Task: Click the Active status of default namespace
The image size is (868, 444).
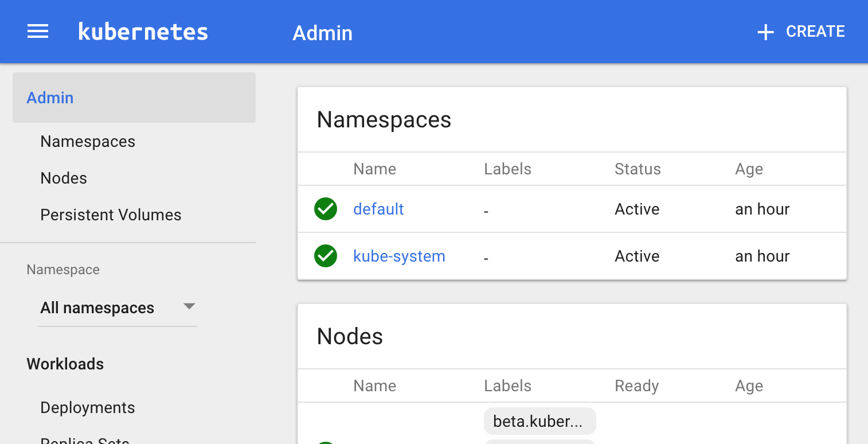Action: 637,209
